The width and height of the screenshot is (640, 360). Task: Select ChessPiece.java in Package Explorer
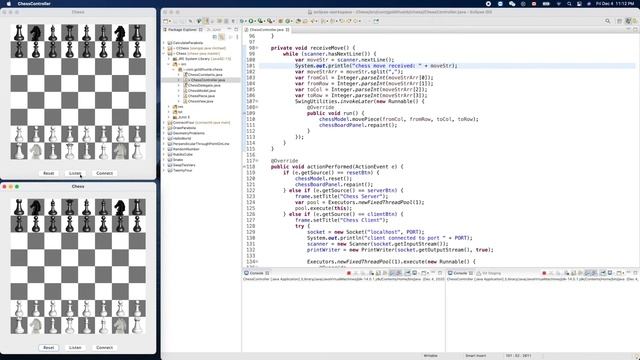click(x=201, y=96)
